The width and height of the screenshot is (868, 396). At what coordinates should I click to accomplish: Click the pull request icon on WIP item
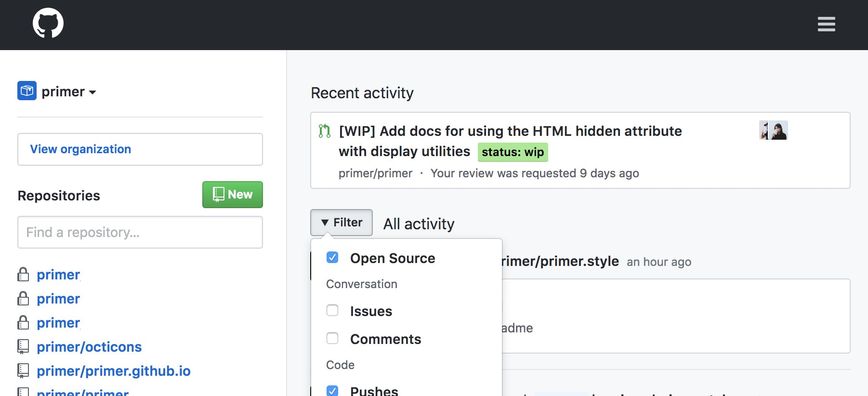(x=325, y=131)
